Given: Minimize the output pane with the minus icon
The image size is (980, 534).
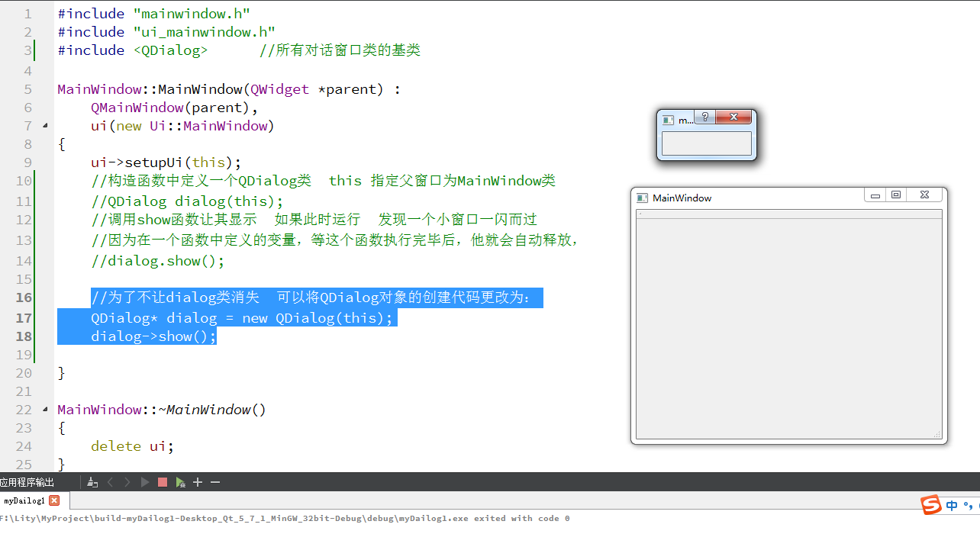Looking at the screenshot, I should (214, 482).
